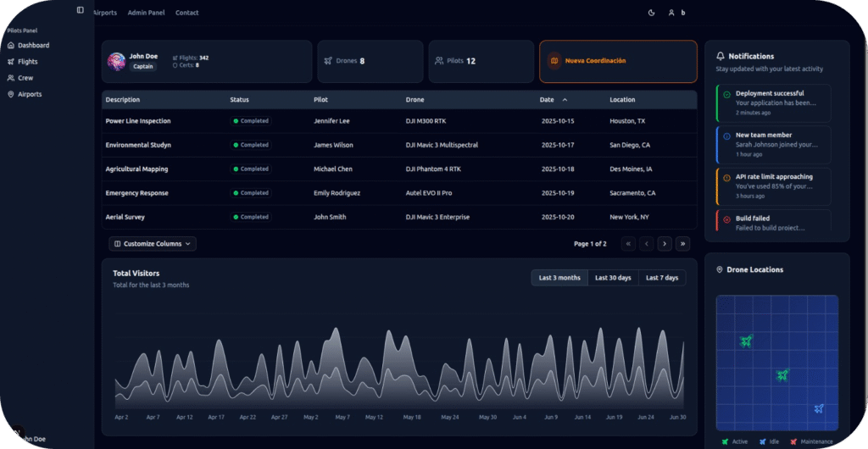Select the Last 7 days range

click(662, 278)
